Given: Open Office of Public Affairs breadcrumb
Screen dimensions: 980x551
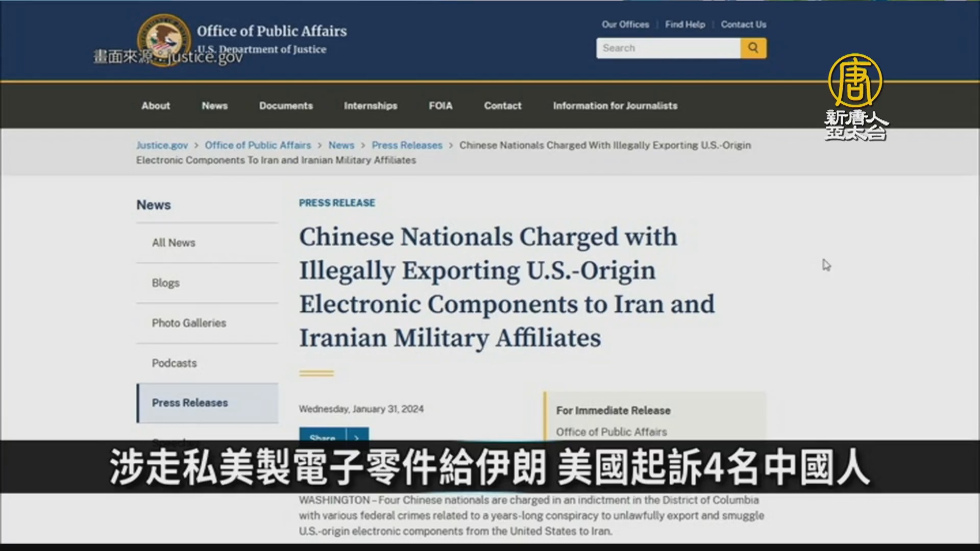Looking at the screenshot, I should click(258, 145).
